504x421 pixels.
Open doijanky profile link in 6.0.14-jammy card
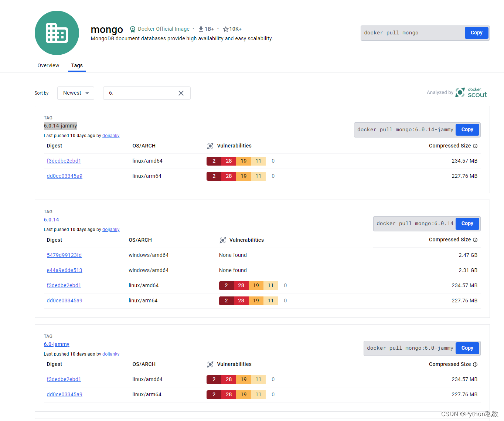tap(111, 136)
